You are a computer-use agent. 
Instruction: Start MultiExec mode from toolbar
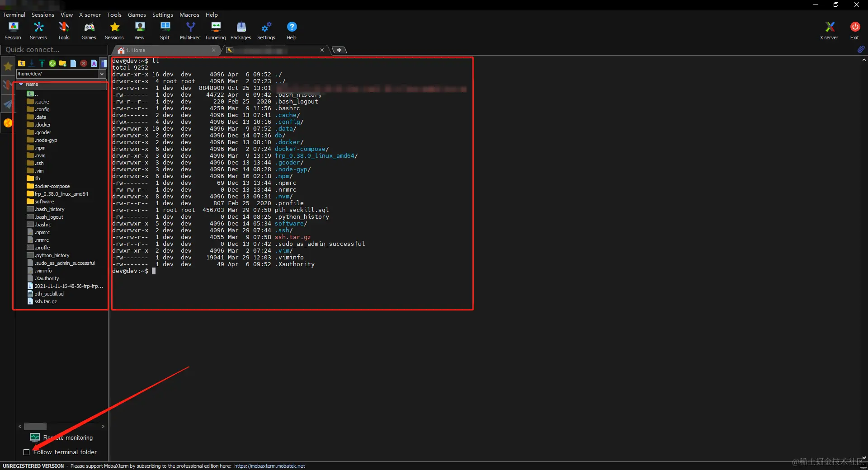190,31
